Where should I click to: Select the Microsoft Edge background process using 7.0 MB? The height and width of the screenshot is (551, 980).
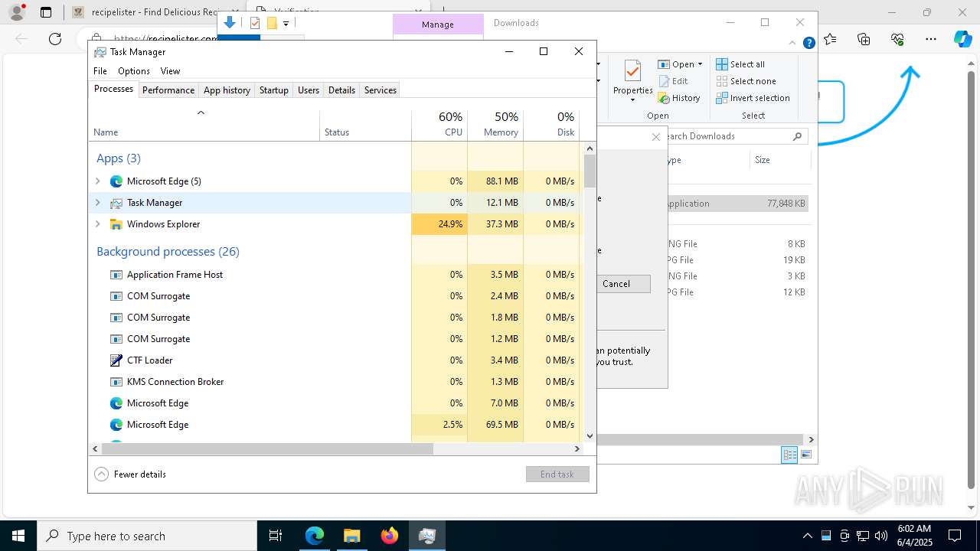click(335, 403)
